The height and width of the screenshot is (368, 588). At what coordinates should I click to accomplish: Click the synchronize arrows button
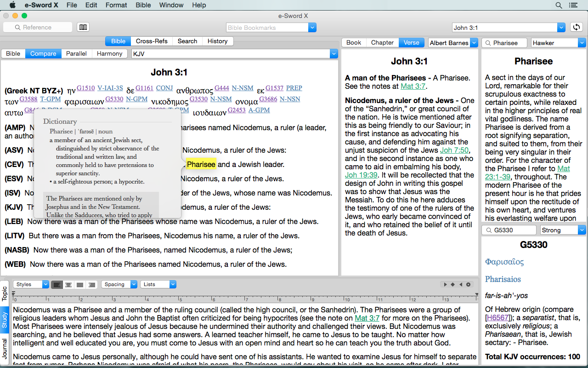pyautogui.click(x=576, y=27)
